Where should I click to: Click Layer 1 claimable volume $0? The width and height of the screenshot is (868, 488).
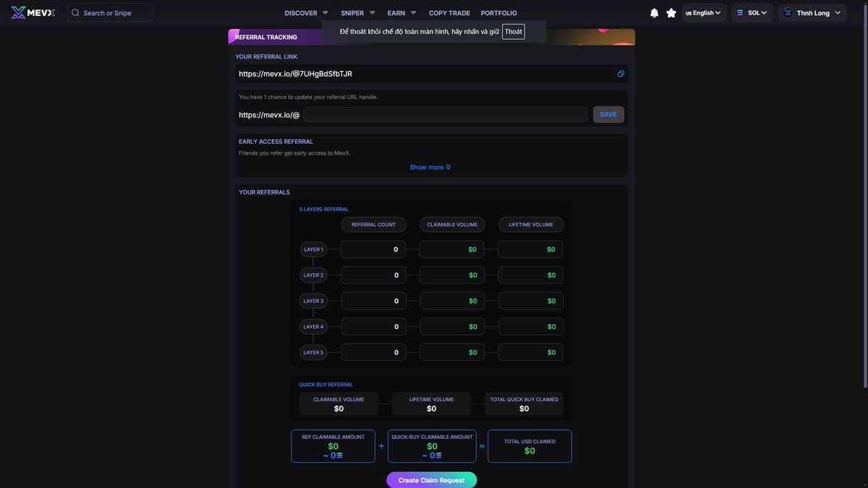click(x=452, y=249)
